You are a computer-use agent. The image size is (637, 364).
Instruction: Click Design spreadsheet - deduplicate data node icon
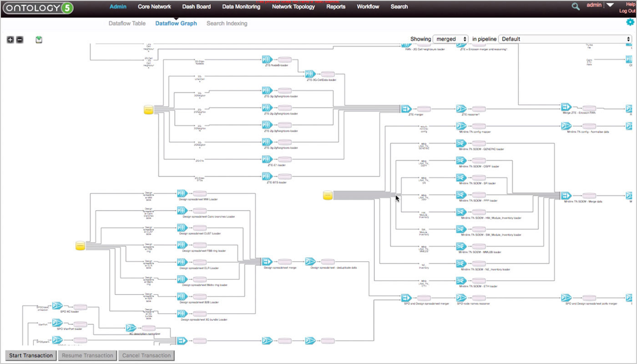click(310, 262)
